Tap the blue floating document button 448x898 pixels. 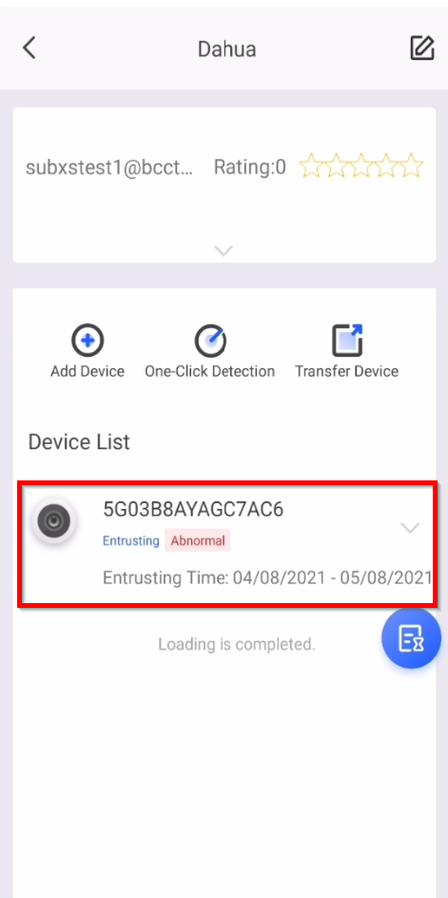pyautogui.click(x=411, y=638)
